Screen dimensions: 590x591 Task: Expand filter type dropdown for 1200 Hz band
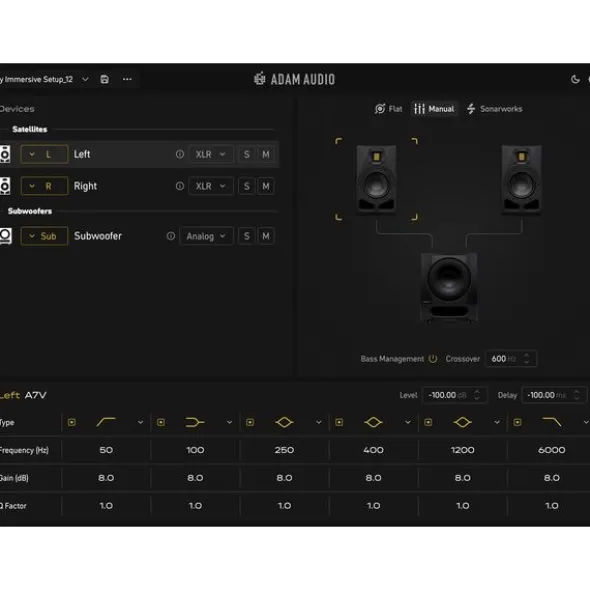click(x=497, y=422)
